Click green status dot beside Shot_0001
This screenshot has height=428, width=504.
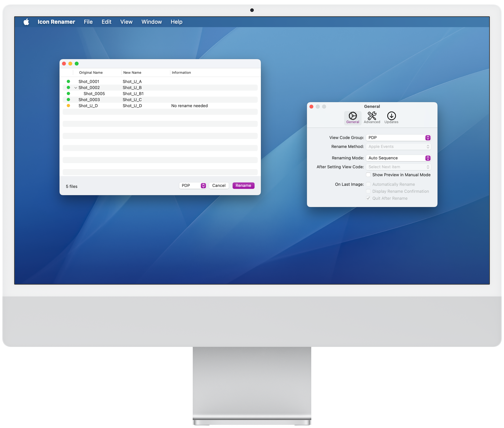(68, 82)
